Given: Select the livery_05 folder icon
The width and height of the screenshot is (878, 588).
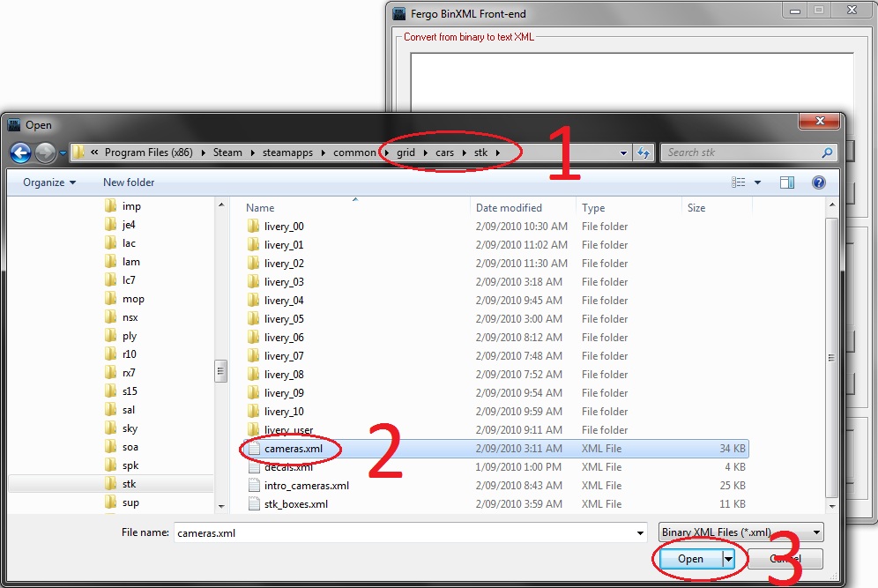Looking at the screenshot, I should [x=253, y=318].
